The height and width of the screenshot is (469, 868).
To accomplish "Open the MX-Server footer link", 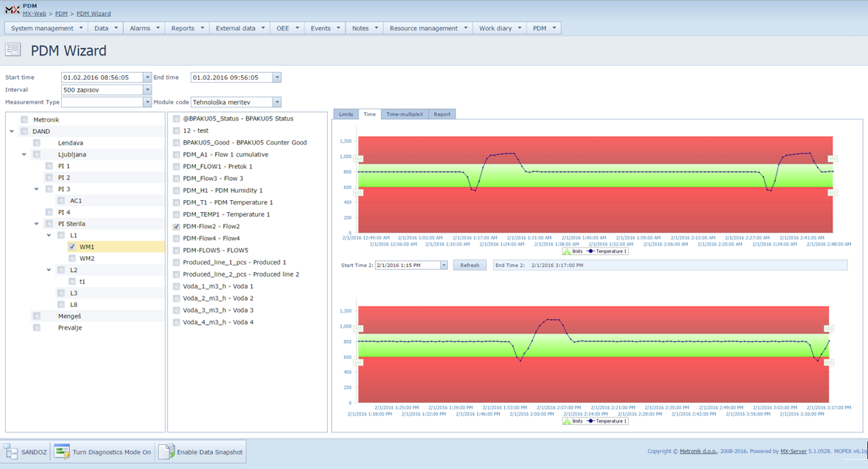I will 794,451.
